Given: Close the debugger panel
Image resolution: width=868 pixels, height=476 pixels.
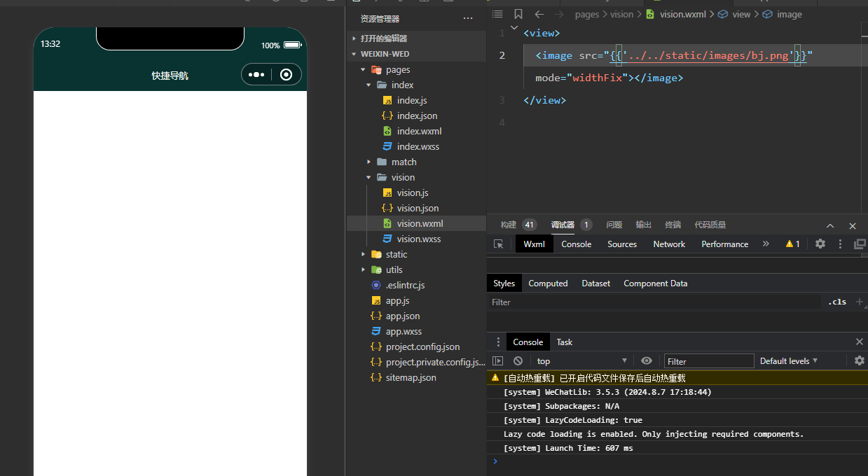Looking at the screenshot, I should (853, 225).
